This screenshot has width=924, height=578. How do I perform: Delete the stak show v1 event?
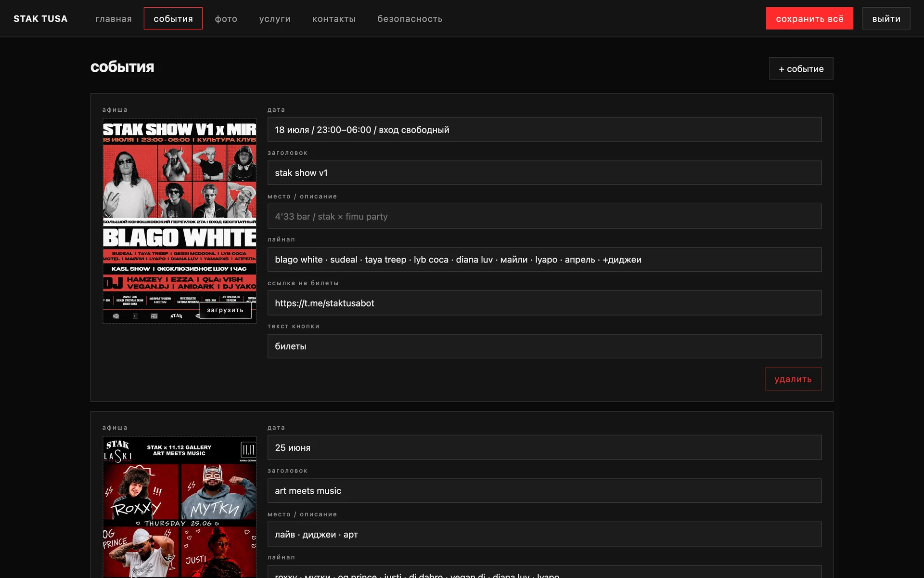click(793, 379)
